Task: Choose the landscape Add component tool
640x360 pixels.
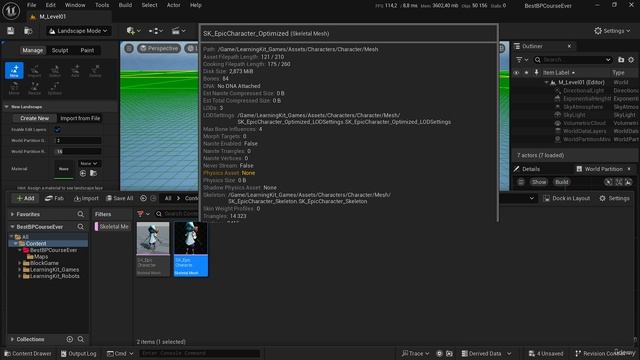Action: (75, 71)
